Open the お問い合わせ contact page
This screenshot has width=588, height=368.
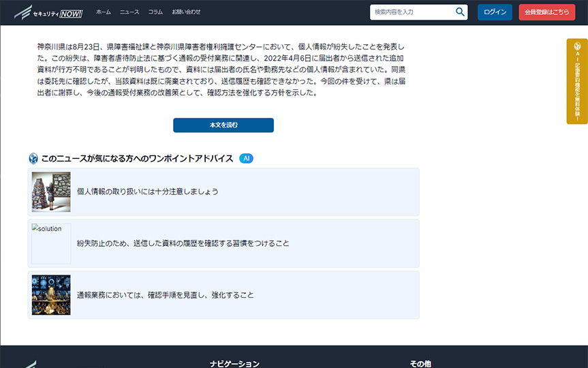(x=186, y=12)
